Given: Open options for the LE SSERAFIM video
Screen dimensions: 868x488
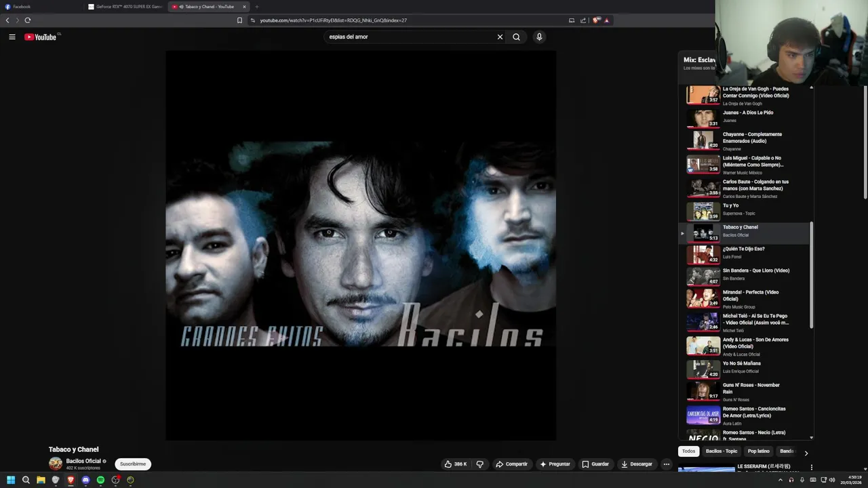Looking at the screenshot, I should click(x=811, y=467).
